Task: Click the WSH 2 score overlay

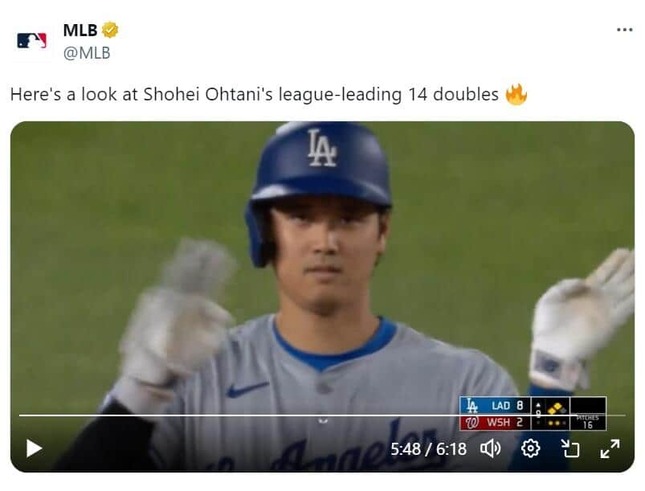Action: (x=495, y=422)
